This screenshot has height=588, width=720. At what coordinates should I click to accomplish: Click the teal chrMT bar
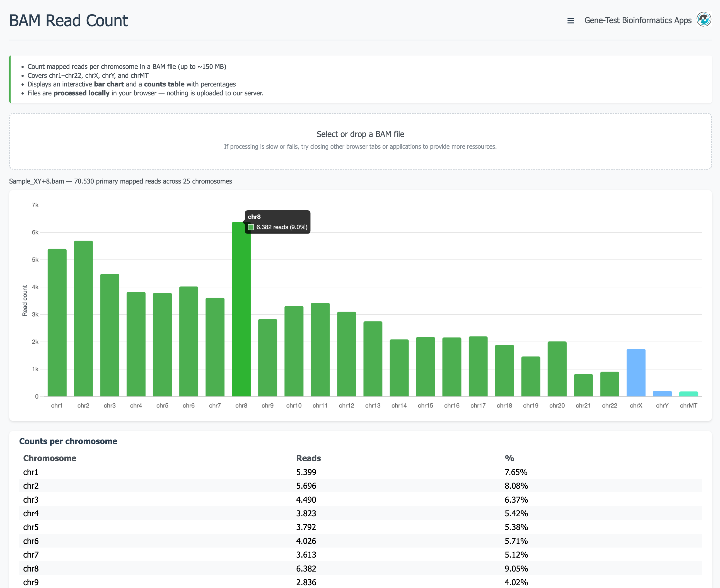point(688,394)
